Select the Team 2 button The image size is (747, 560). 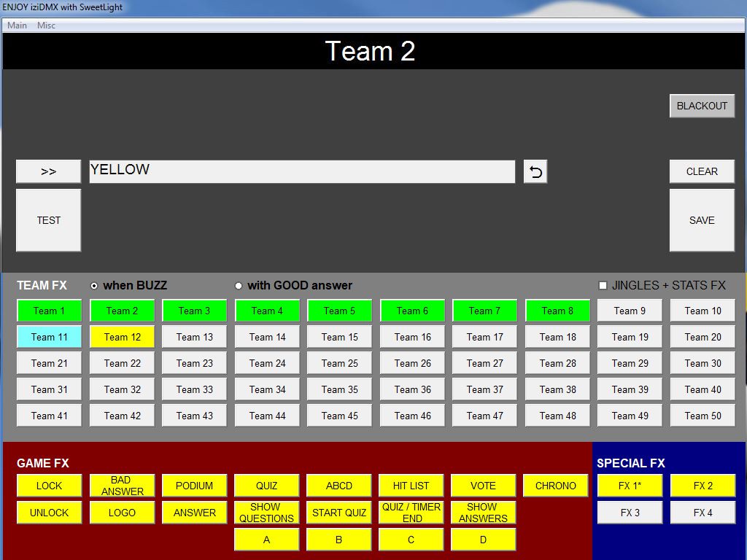(122, 311)
